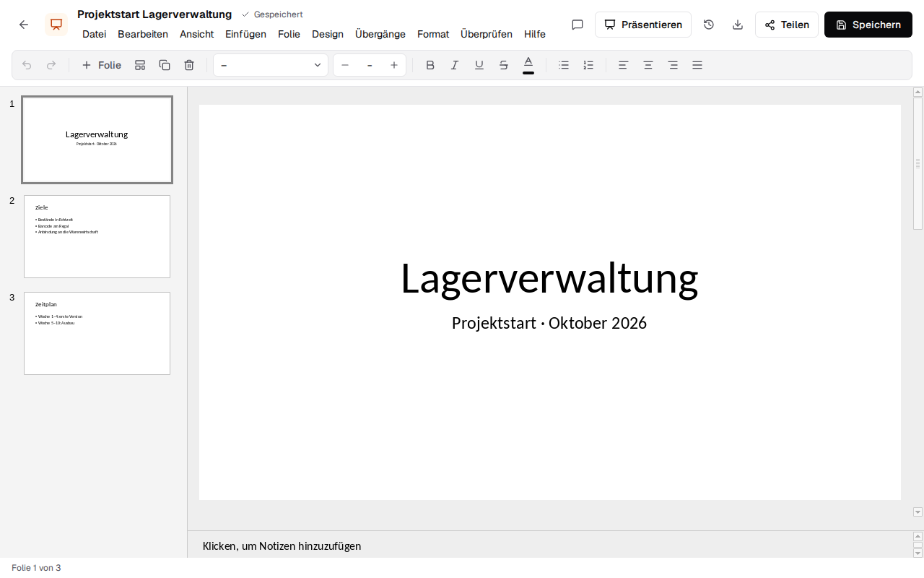
Task: Open the text color picker
Action: [x=528, y=65]
